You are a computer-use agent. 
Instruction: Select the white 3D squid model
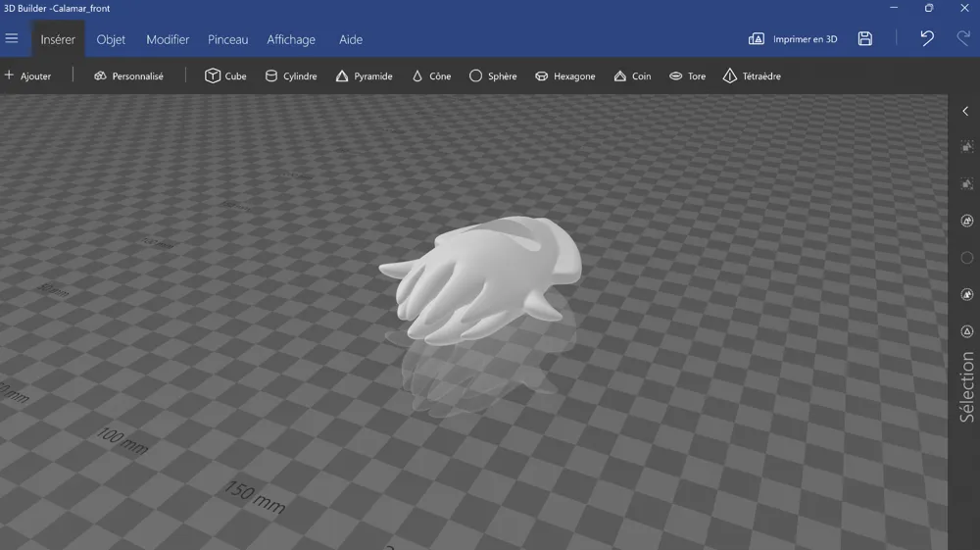(x=480, y=281)
